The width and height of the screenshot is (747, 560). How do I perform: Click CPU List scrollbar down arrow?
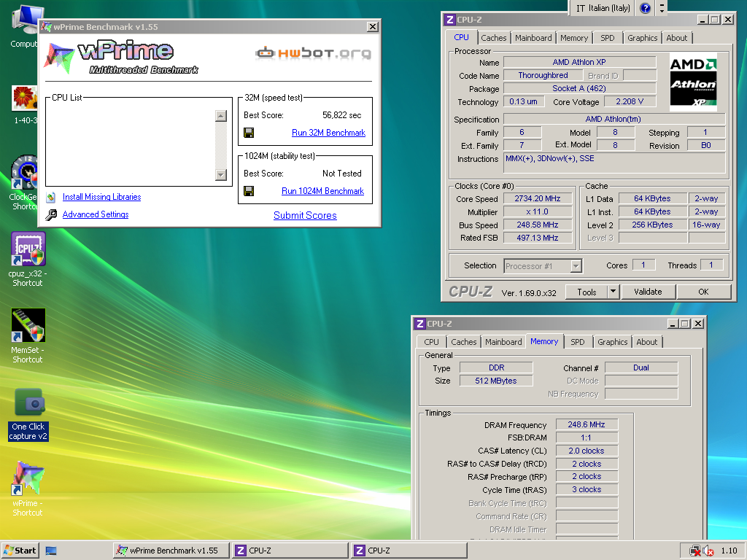point(220,175)
